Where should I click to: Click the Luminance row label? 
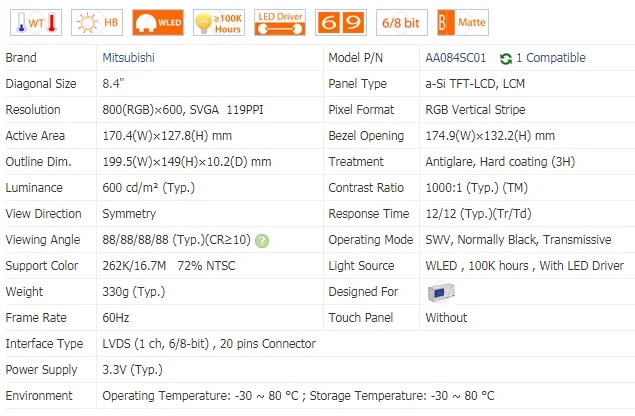34,188
